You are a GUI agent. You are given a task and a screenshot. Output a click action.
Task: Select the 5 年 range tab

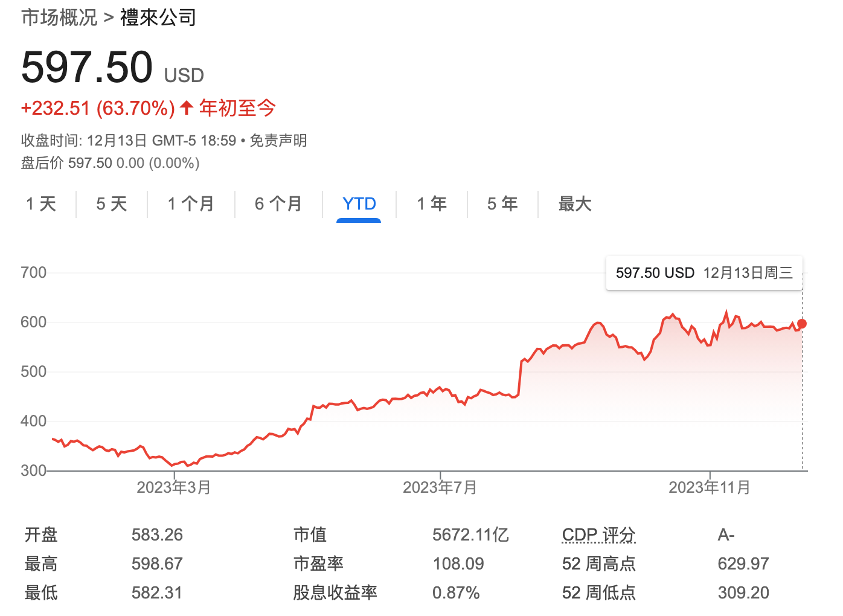click(502, 204)
